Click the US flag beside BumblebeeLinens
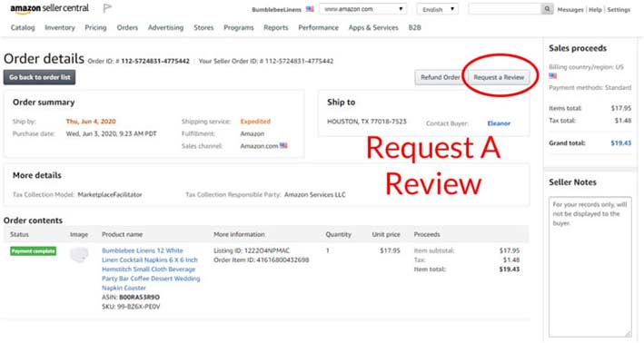The width and height of the screenshot is (644, 343). [310, 9]
